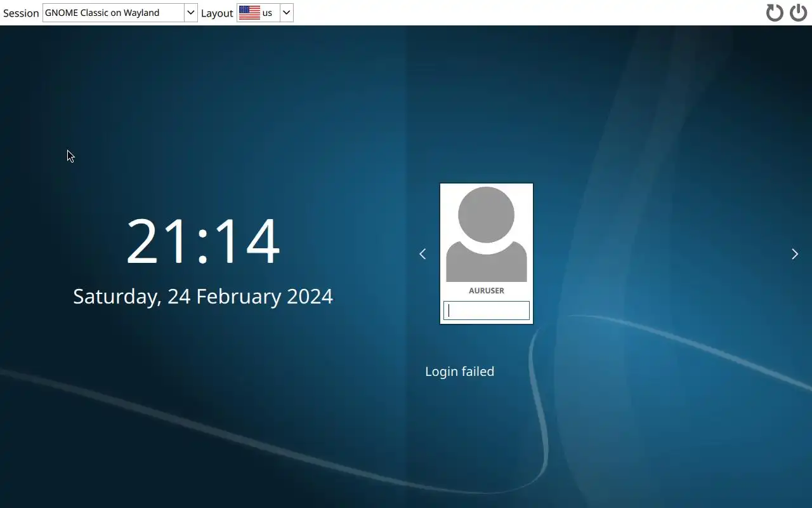The width and height of the screenshot is (812, 508).
Task: Show the previous user with left arrow
Action: 422,254
